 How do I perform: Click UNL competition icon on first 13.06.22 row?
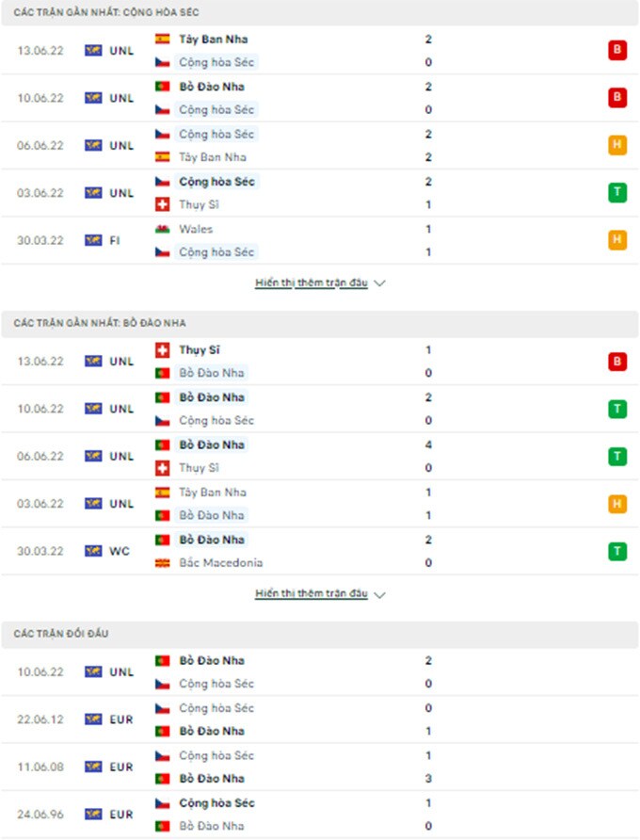93,51
